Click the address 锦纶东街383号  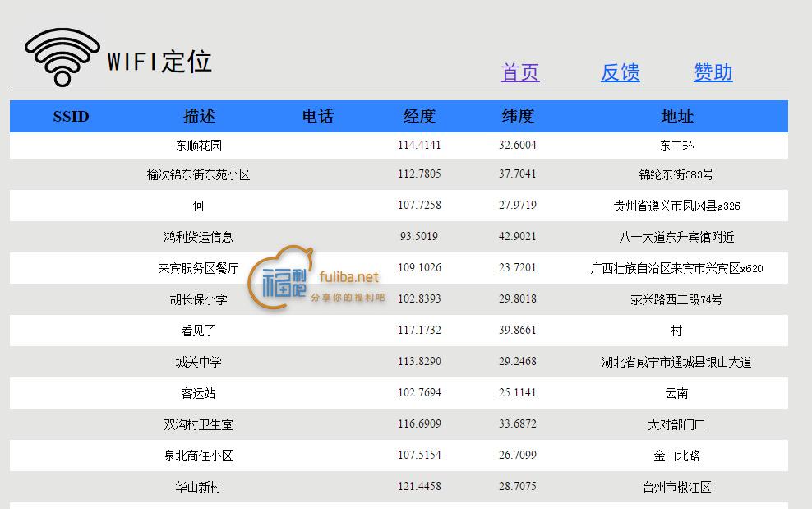click(676, 174)
